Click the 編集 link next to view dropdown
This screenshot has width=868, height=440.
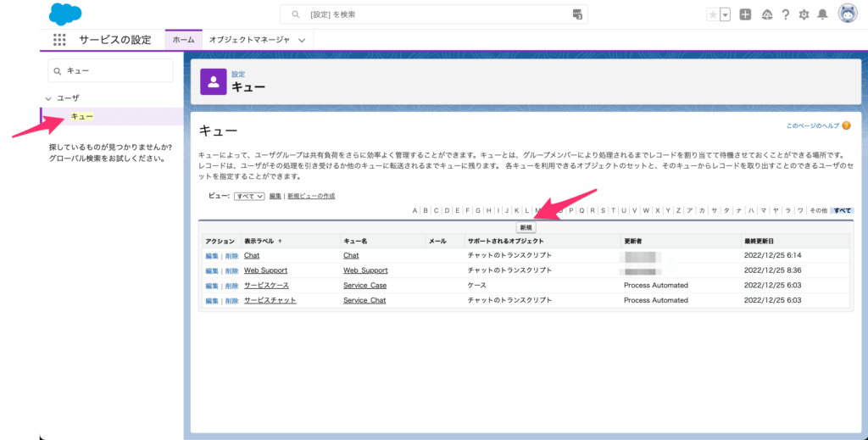(275, 196)
